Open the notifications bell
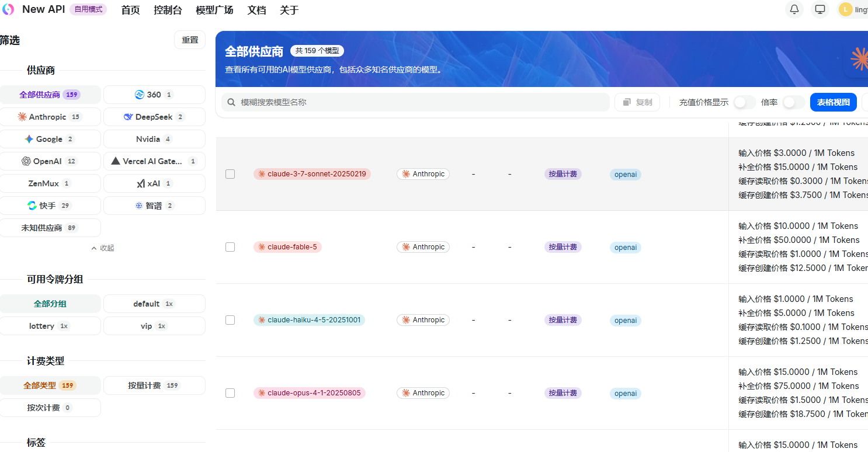This screenshot has width=868, height=452. tap(794, 9)
